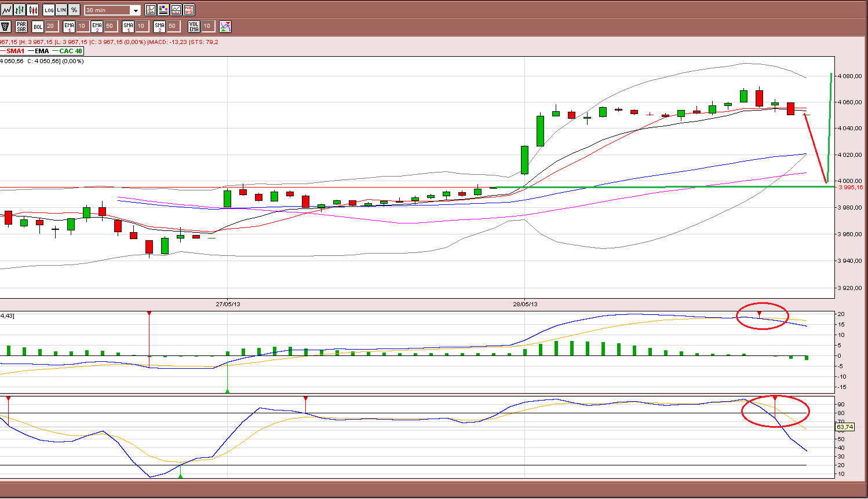868x499 pixels.
Task: Click the 28/05/13 date label
Action: [x=525, y=304]
